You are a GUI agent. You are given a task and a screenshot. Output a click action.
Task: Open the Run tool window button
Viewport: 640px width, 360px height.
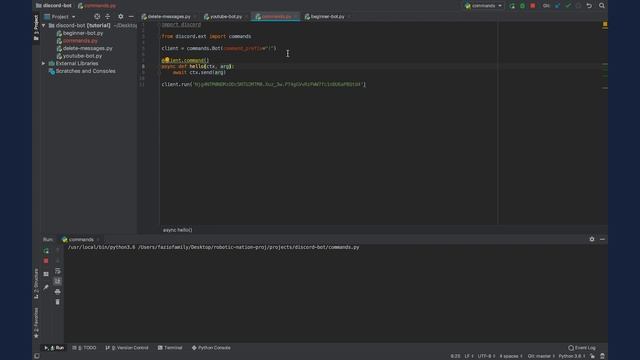point(54,348)
